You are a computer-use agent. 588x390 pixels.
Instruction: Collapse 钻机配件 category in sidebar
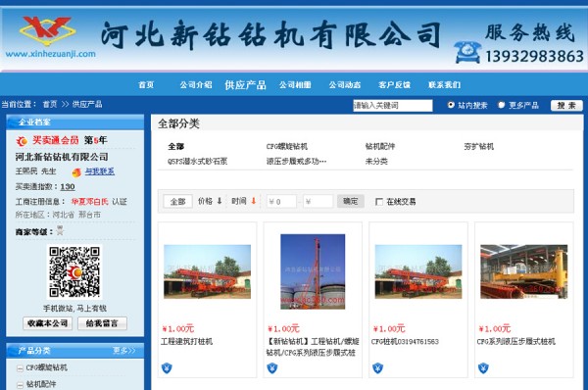(20, 385)
